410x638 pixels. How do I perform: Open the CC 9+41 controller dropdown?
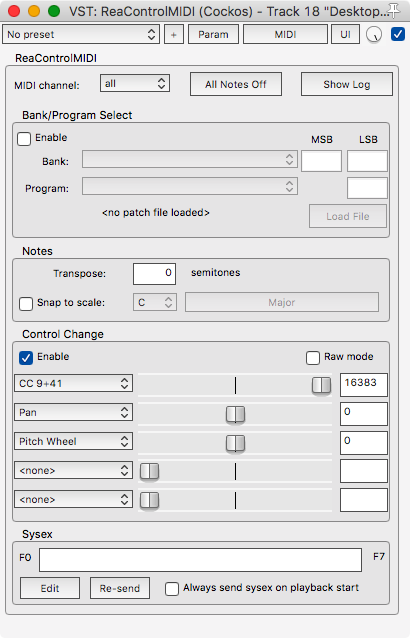(74, 383)
